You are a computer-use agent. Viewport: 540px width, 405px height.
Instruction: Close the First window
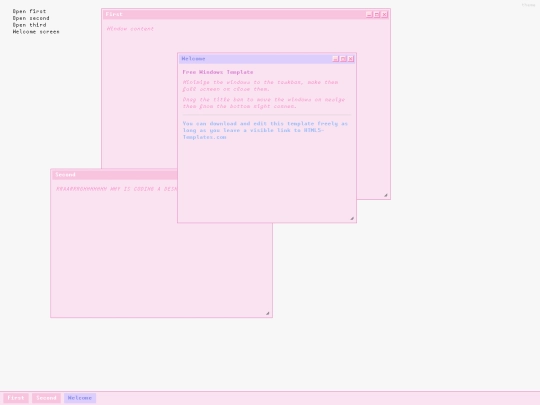pyautogui.click(x=384, y=14)
